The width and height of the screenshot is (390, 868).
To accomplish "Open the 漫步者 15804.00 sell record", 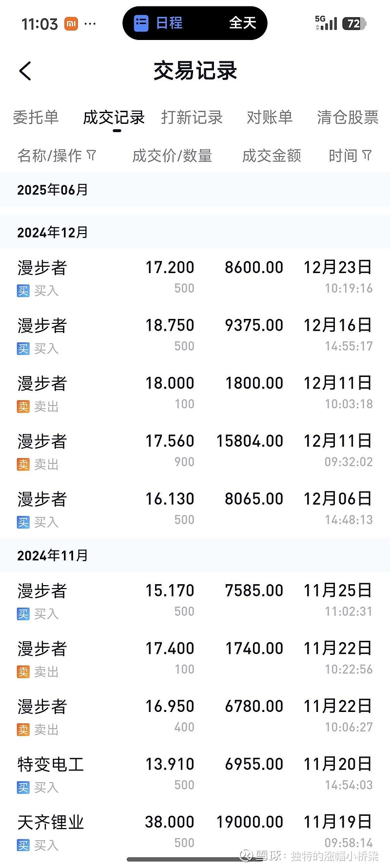I will tap(195, 450).
